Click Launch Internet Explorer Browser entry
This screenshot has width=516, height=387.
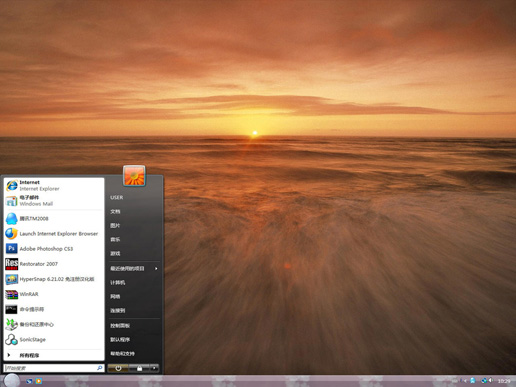[54, 234]
